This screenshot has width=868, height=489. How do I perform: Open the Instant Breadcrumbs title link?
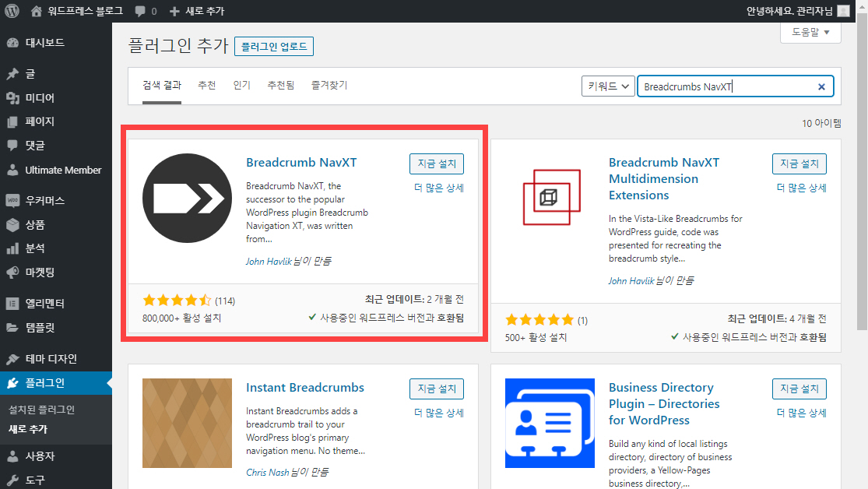pyautogui.click(x=305, y=387)
